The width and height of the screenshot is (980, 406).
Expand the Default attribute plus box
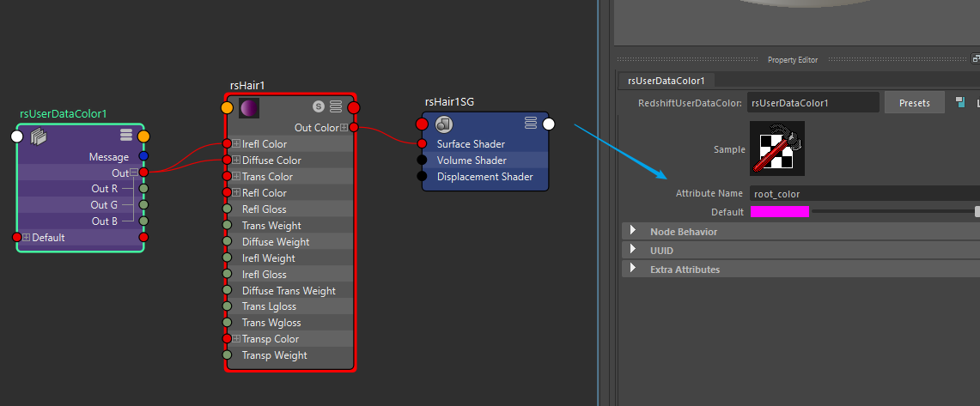27,238
